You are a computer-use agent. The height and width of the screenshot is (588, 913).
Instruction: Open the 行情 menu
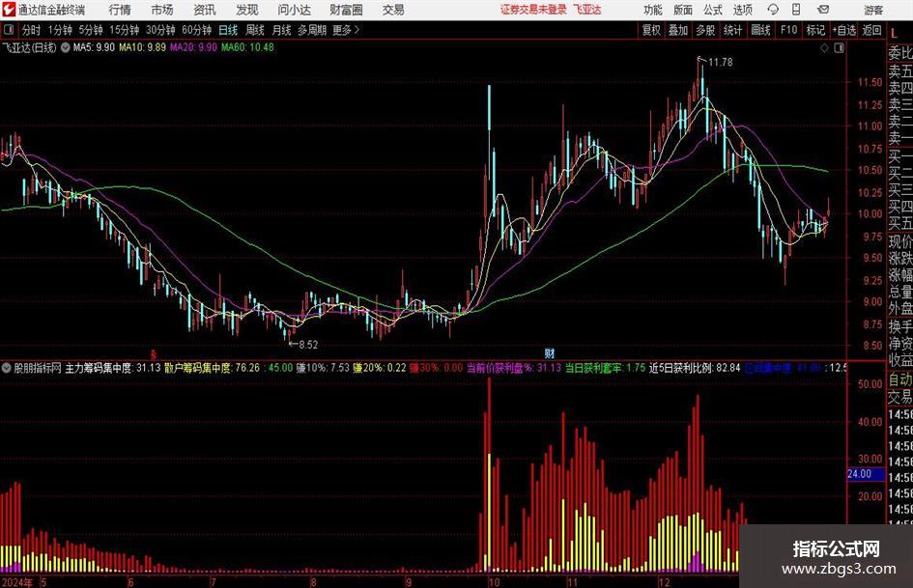coord(120,10)
